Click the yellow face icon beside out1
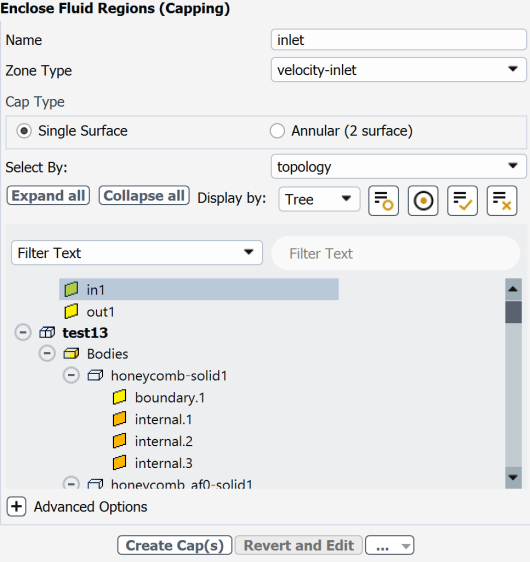The image size is (530, 562). click(71, 311)
